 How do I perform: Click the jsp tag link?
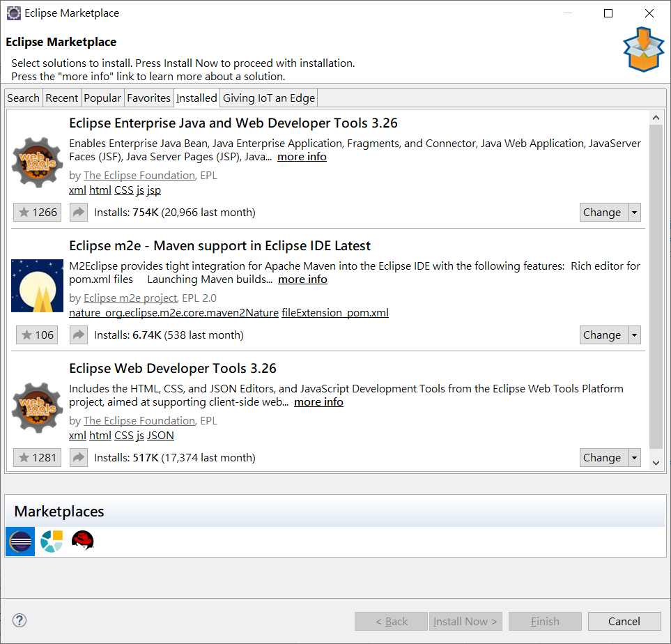point(153,190)
